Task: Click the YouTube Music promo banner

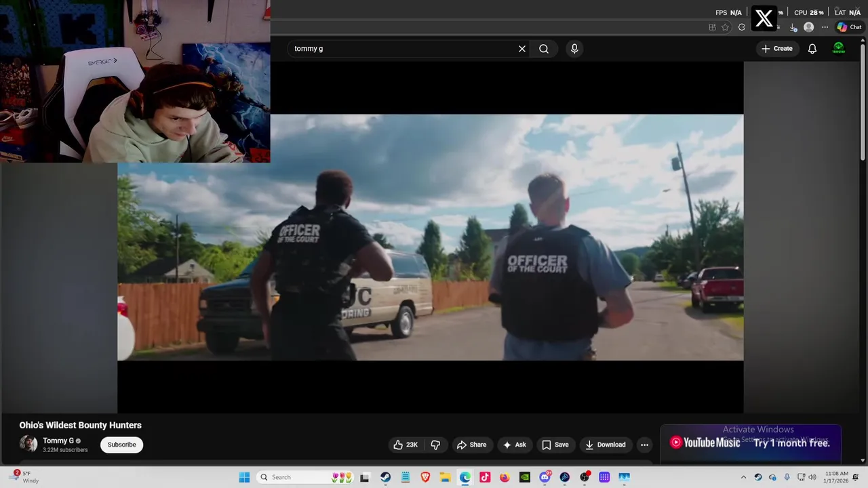Action: click(x=751, y=443)
